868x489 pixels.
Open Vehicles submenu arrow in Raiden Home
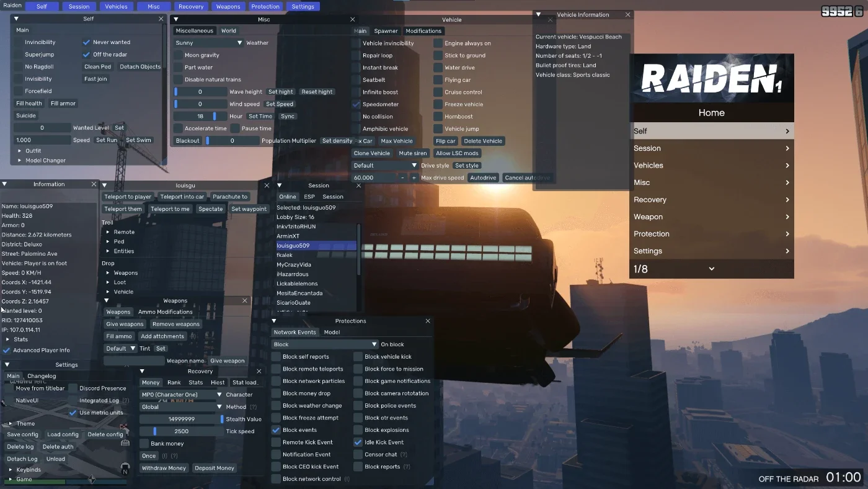click(787, 166)
